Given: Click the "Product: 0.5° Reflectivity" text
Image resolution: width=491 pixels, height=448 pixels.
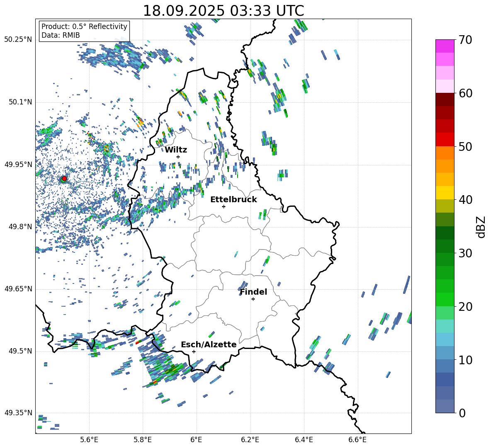Looking at the screenshot, I should [x=84, y=27].
